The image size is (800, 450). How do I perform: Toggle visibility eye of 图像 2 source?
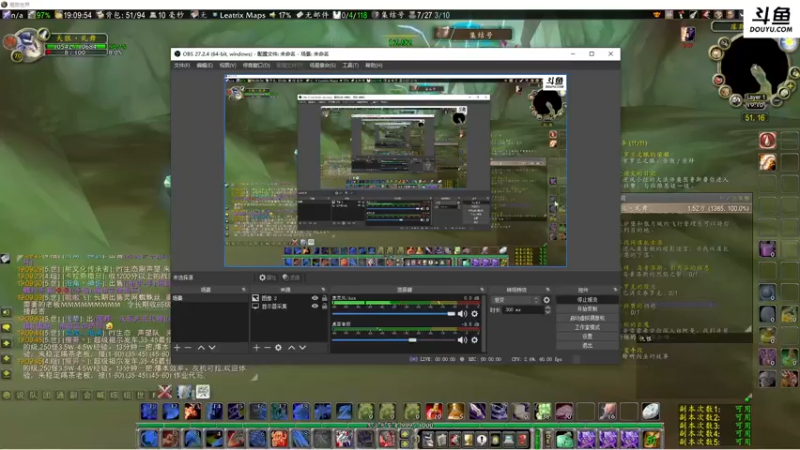[315, 298]
